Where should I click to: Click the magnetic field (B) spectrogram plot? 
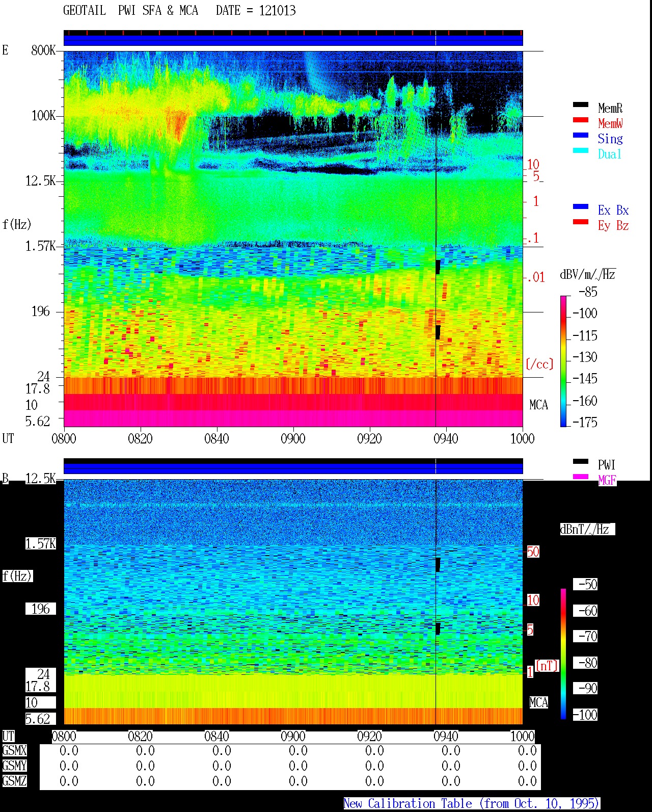pos(293,602)
